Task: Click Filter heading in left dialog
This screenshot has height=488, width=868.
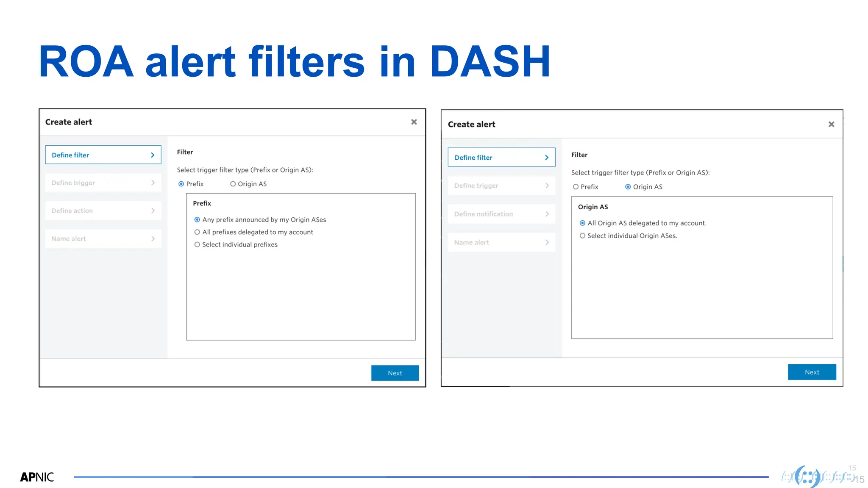Action: point(185,152)
